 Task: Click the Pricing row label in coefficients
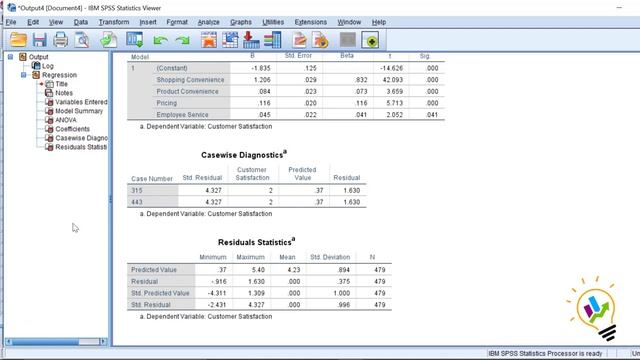pyautogui.click(x=167, y=103)
